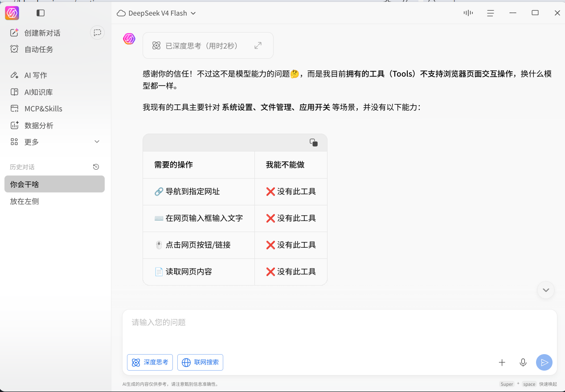Click the 在网页输入框输入文字 table cell
Viewport: 565px width, 392px height.
tap(199, 218)
